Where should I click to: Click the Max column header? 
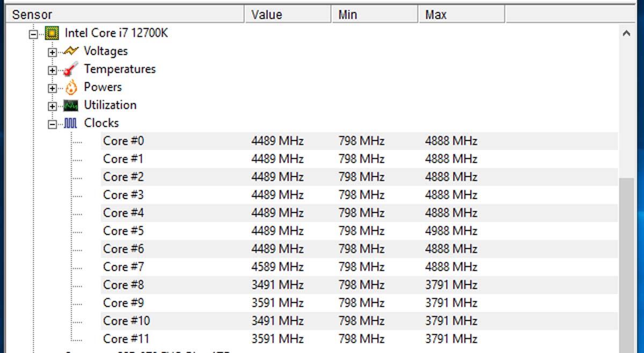click(462, 15)
